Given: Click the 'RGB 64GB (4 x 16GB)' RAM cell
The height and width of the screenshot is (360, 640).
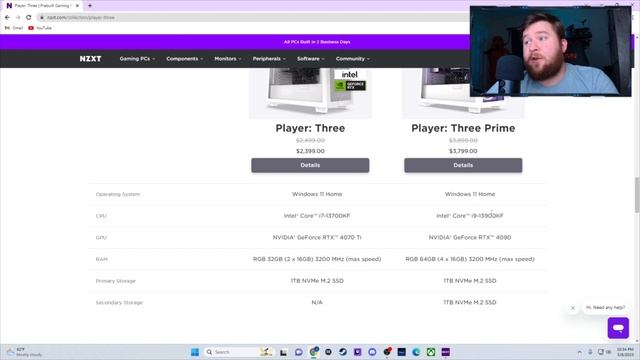Looking at the screenshot, I should click(469, 259).
